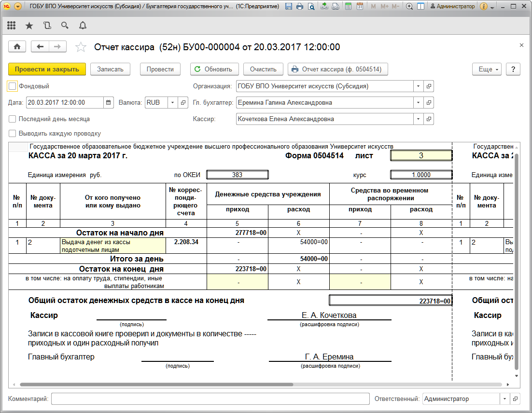Click Провести и закрыть button
Viewport: 532px width, 413px height.
(47, 69)
